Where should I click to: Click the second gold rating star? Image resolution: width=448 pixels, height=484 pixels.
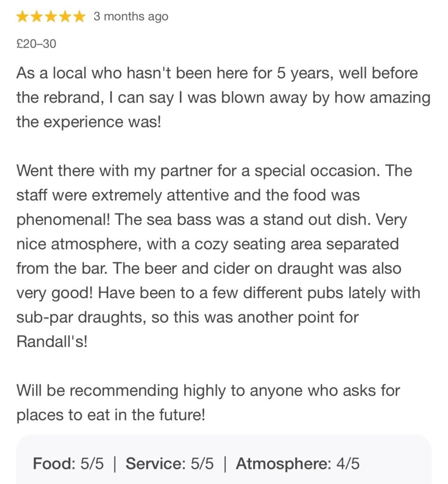coord(37,17)
